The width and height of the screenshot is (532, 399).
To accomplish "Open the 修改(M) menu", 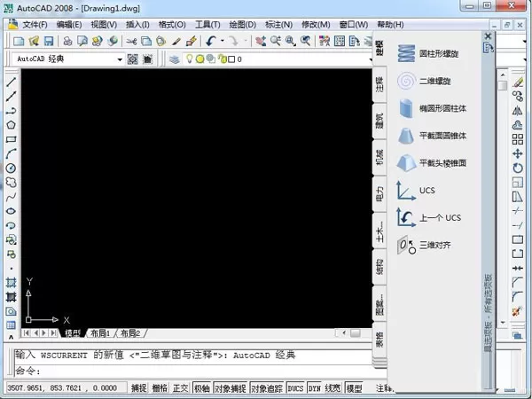I will click(316, 25).
